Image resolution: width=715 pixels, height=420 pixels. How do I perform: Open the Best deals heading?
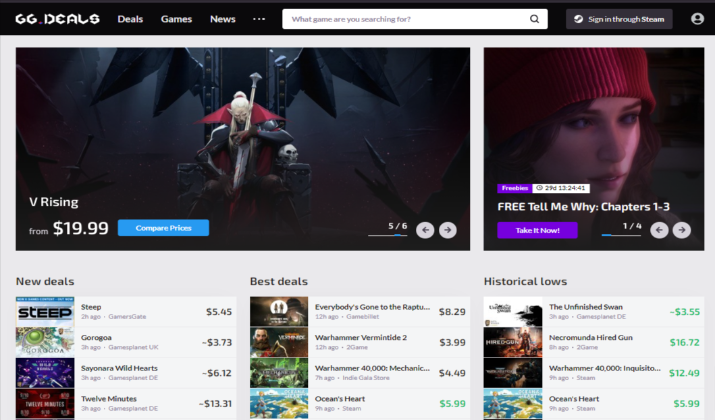pos(279,281)
